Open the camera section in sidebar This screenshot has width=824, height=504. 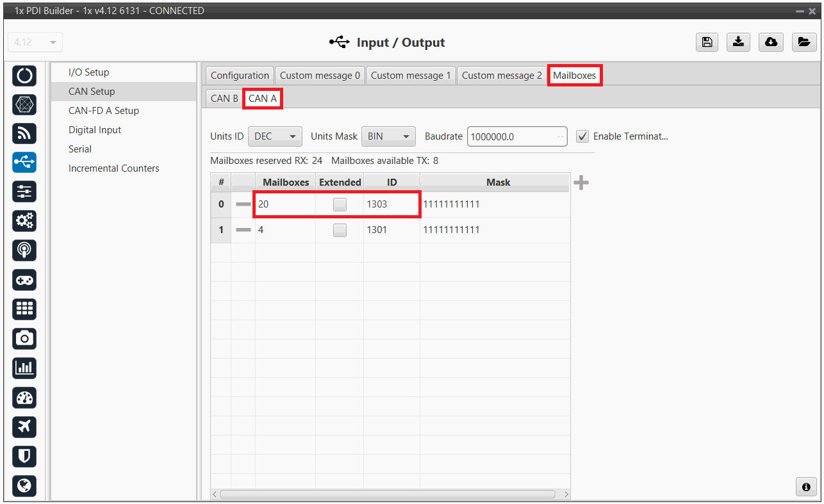coord(24,338)
